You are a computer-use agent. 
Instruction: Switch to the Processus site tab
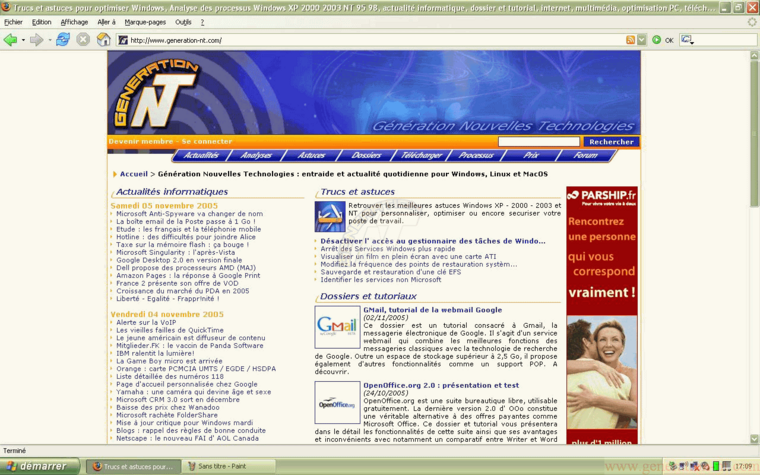click(476, 155)
